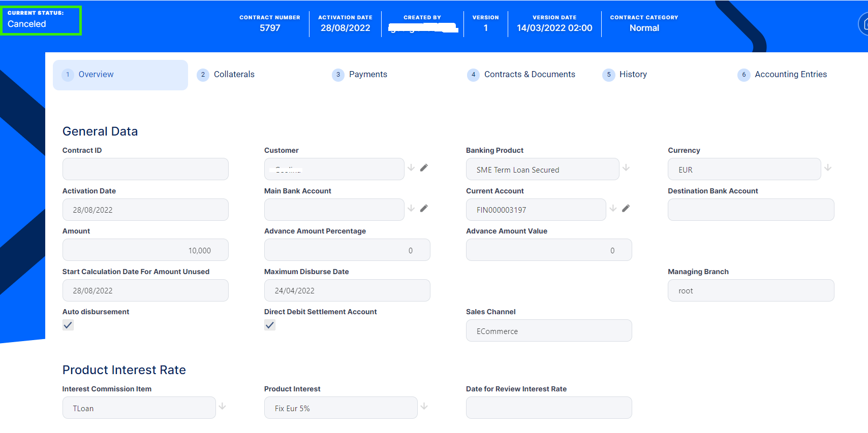
Task: Click the edit pencil beside Main Bank Account
Action: click(x=424, y=208)
